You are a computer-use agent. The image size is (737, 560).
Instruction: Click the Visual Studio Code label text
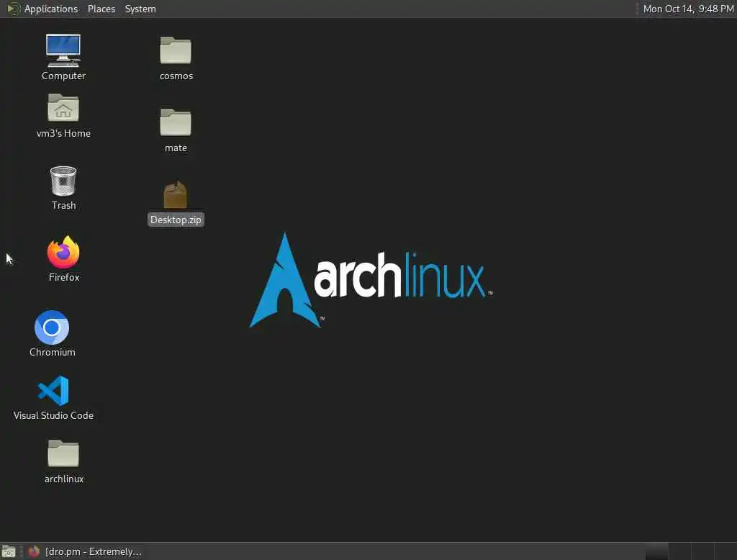tap(53, 415)
